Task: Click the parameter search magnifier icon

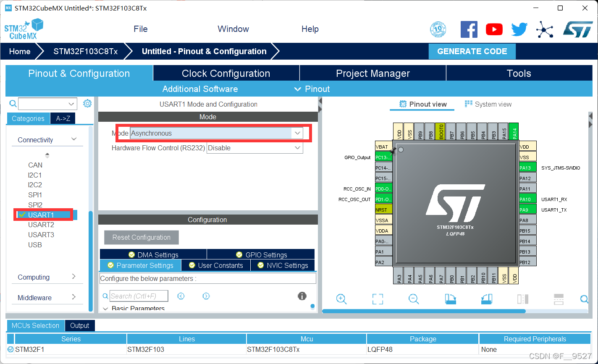Action: [105, 296]
